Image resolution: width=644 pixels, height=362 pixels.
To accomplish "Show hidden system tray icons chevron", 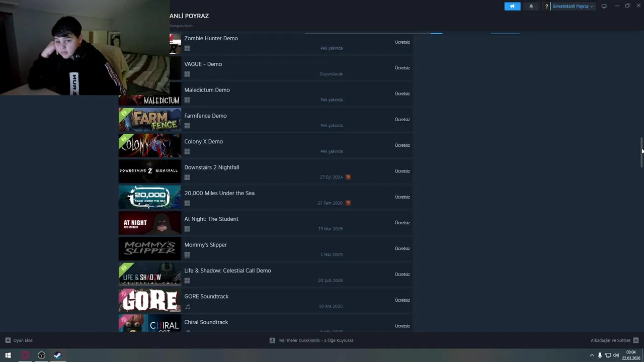I will tap(592, 355).
